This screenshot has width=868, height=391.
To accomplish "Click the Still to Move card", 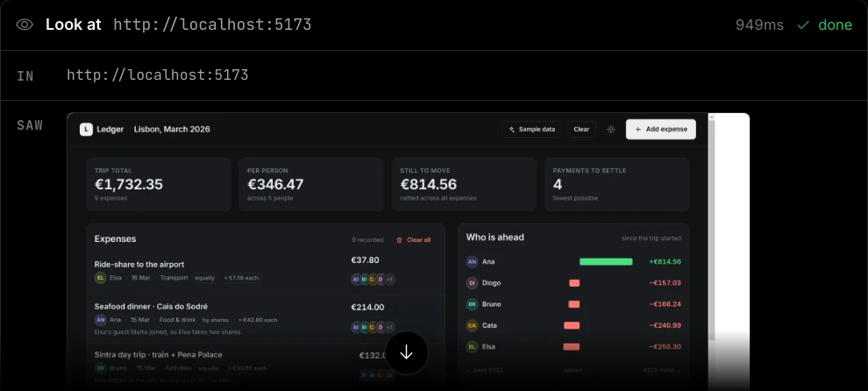I will click(464, 184).
